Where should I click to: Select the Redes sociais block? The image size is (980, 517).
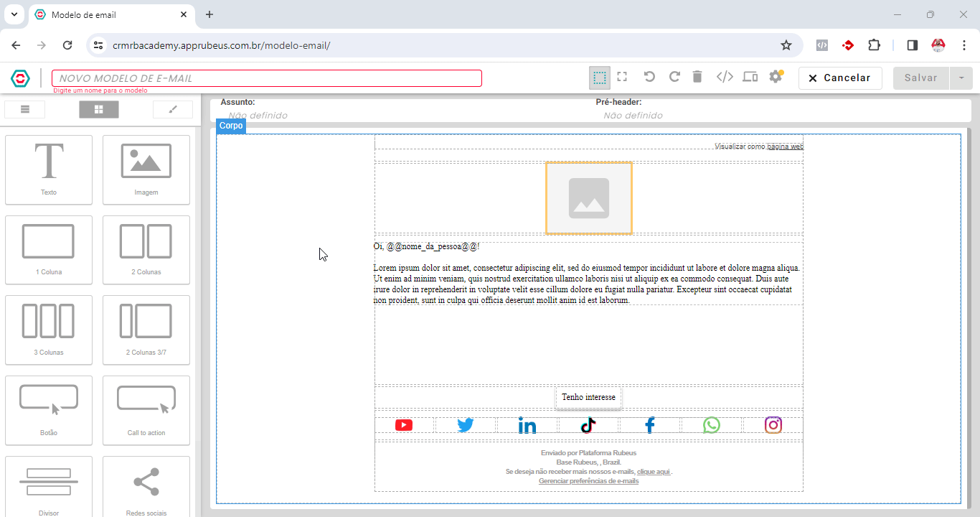[x=146, y=486]
